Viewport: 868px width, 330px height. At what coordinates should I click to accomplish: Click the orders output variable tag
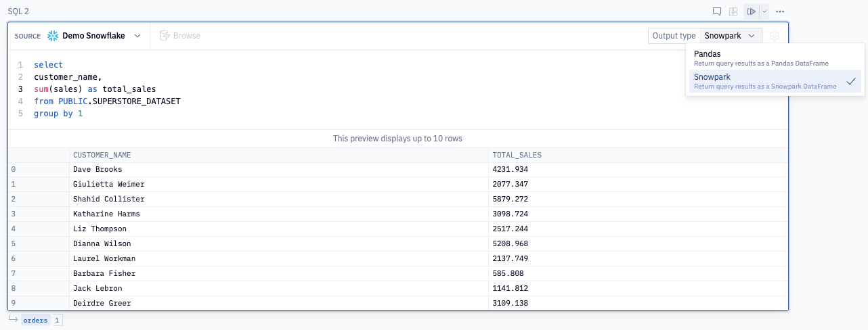tap(35, 320)
